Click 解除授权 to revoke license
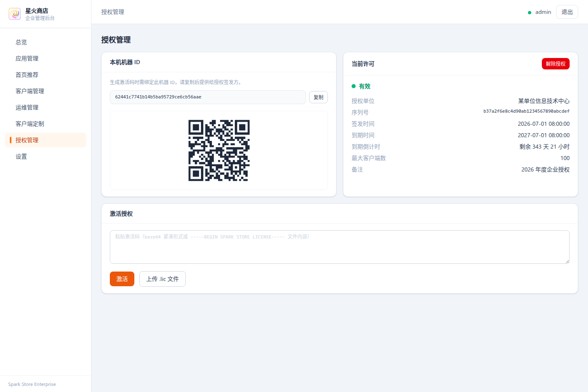This screenshot has height=392, width=588. (556, 64)
